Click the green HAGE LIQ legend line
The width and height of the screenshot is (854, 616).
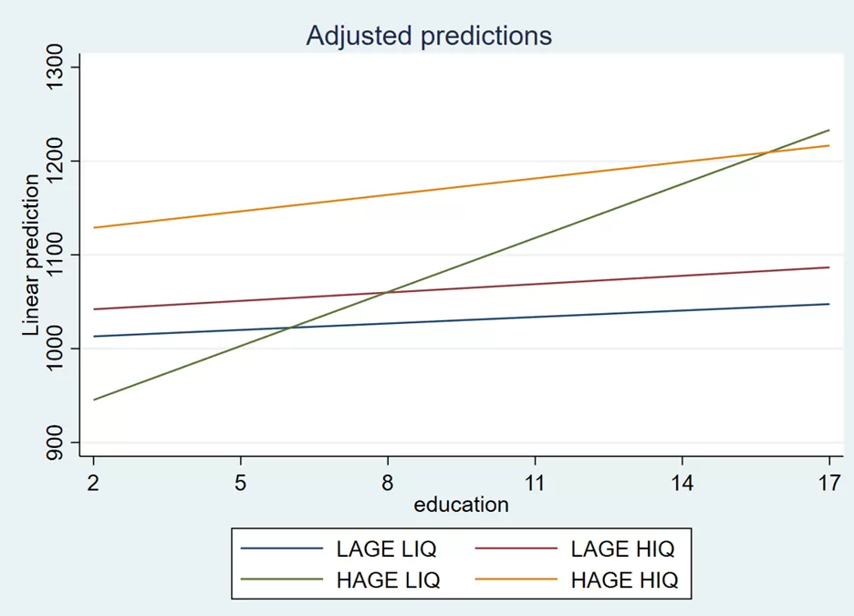tap(282, 579)
